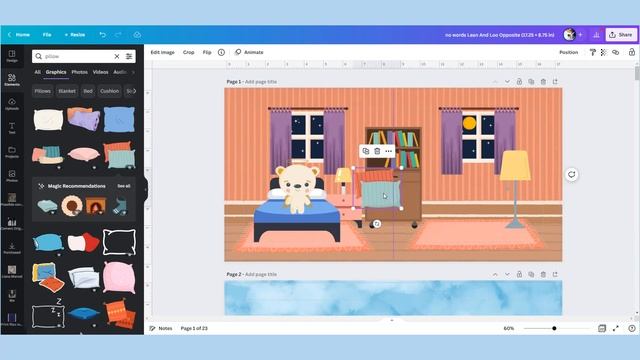Move Page 2 up with chevron
This screenshot has width=640, height=360.
point(495,274)
